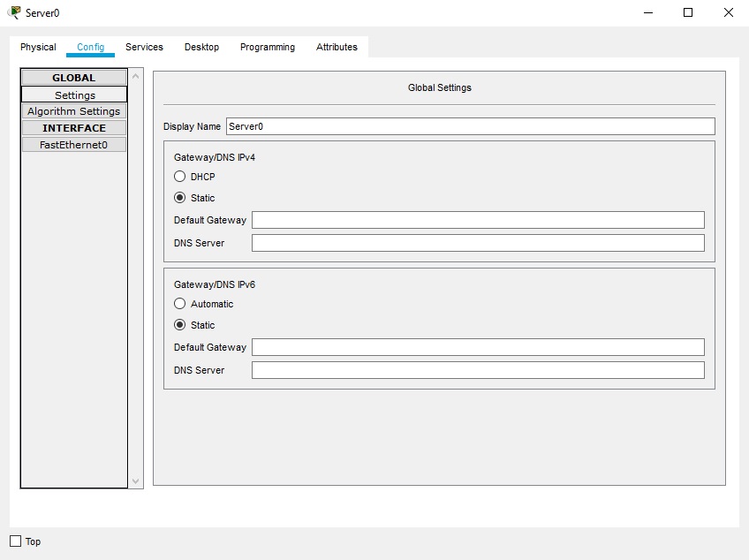
Task: Click the GLOBAL section header button
Action: coord(74,78)
